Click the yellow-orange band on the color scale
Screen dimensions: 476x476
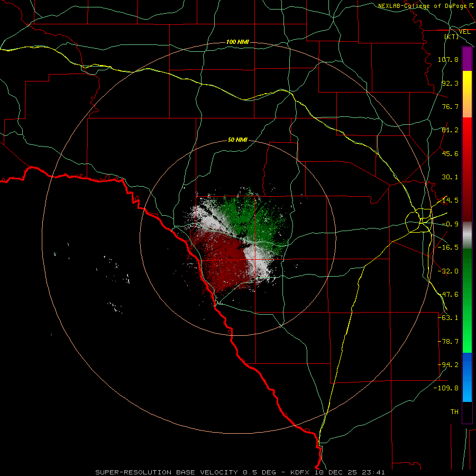[x=467, y=94]
